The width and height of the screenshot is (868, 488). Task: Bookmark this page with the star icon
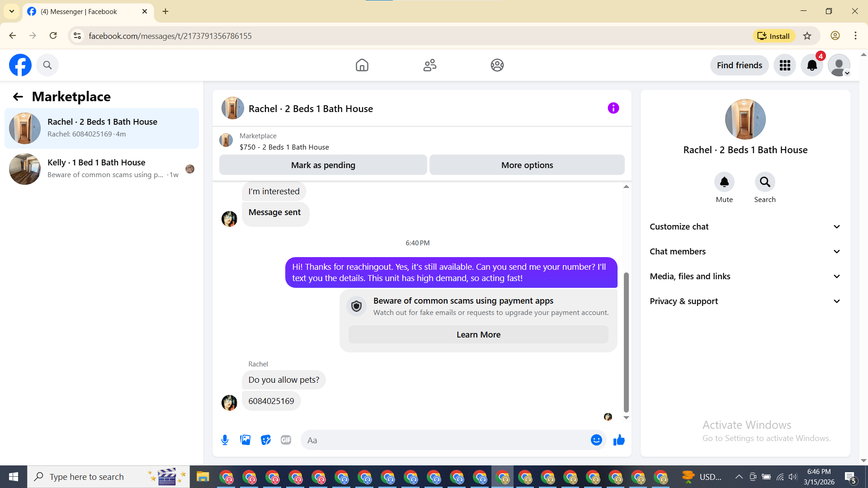(x=807, y=36)
